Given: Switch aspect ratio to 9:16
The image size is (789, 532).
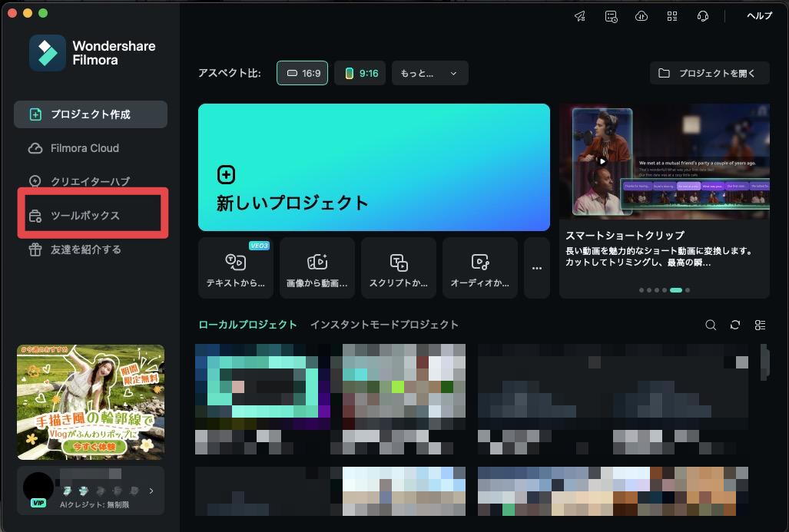Looking at the screenshot, I should click(360, 73).
